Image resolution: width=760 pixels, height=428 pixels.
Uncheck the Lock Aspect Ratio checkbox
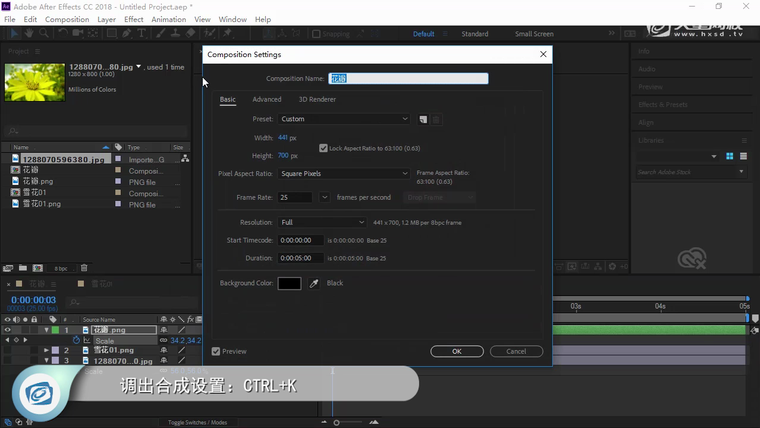[x=323, y=148]
